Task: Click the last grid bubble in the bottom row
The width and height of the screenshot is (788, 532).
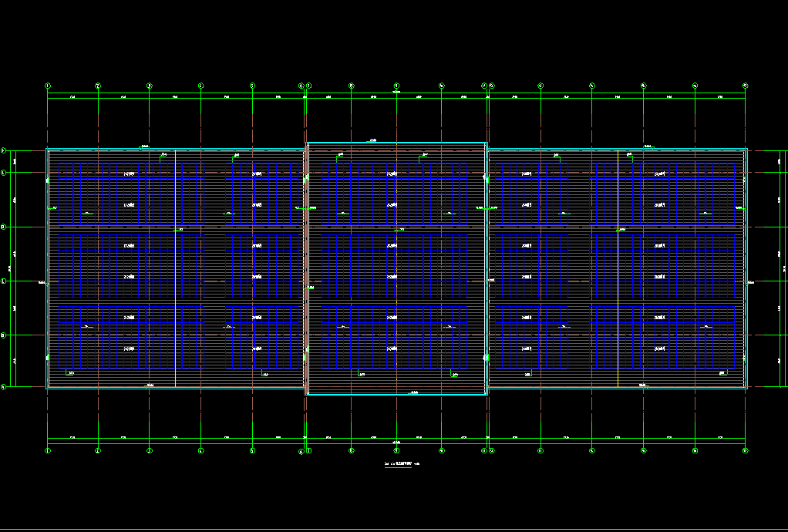Action: coord(745,450)
